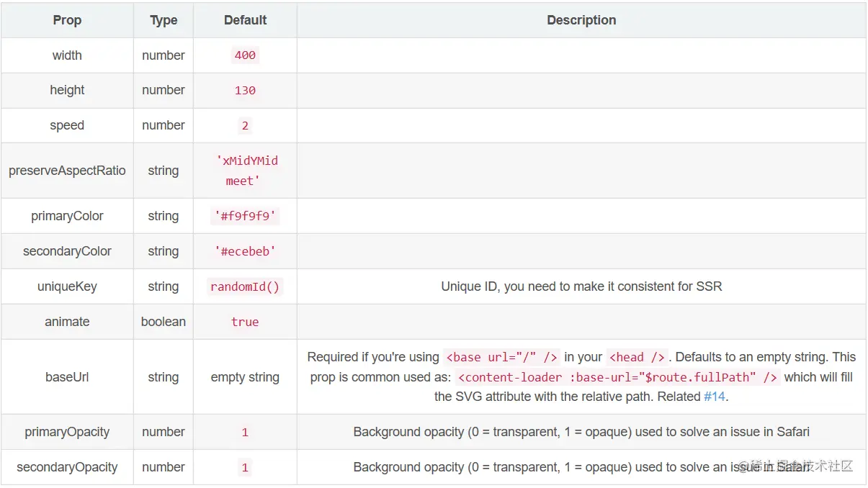Click the primaryOpacity prop name
Image resolution: width=868 pixels, height=488 pixels.
click(x=67, y=432)
